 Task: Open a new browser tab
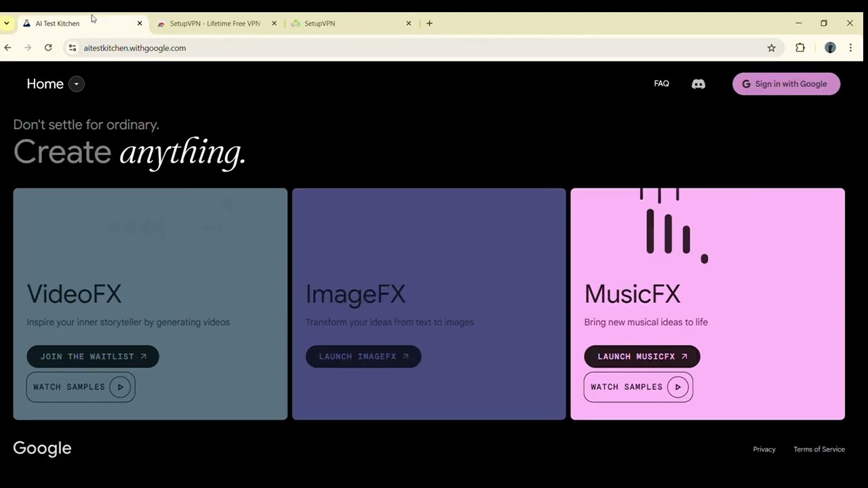pyautogui.click(x=429, y=23)
